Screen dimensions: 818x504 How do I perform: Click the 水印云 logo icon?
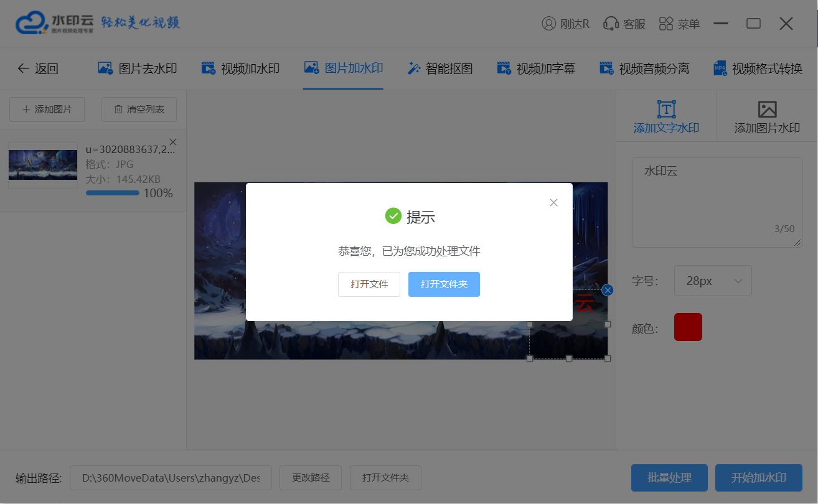pos(32,24)
